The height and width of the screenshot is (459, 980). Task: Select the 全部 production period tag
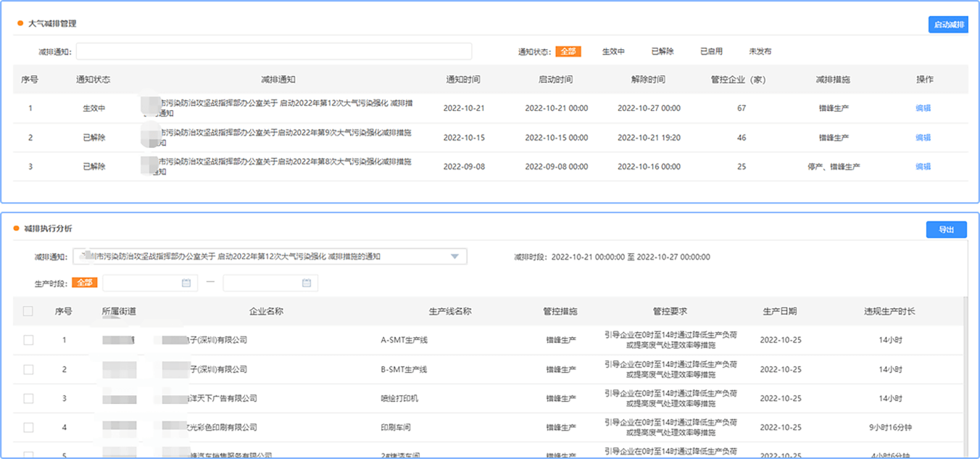[84, 283]
